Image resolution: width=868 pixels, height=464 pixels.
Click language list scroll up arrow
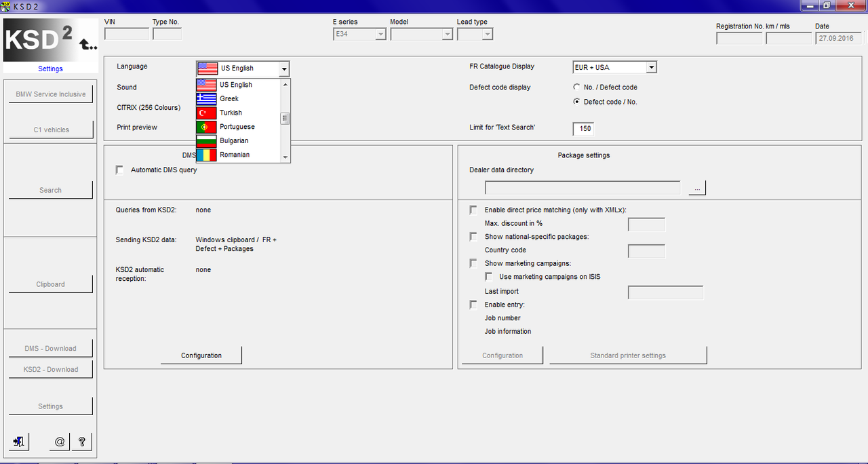click(x=285, y=84)
